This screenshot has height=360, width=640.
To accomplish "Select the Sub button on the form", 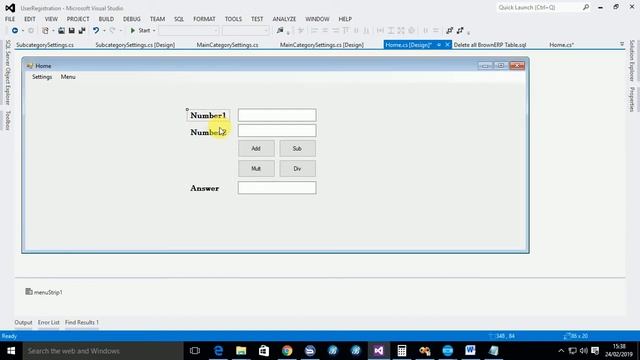I will pos(298,149).
